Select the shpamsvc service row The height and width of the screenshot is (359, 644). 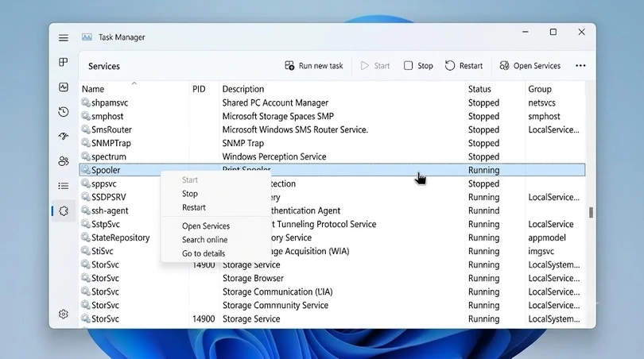(332, 102)
